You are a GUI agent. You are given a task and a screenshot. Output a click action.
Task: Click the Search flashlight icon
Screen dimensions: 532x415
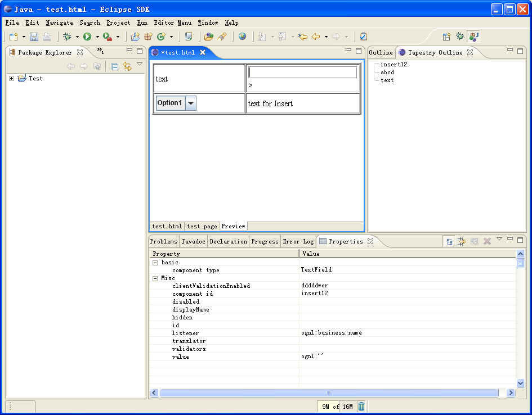[222, 37]
